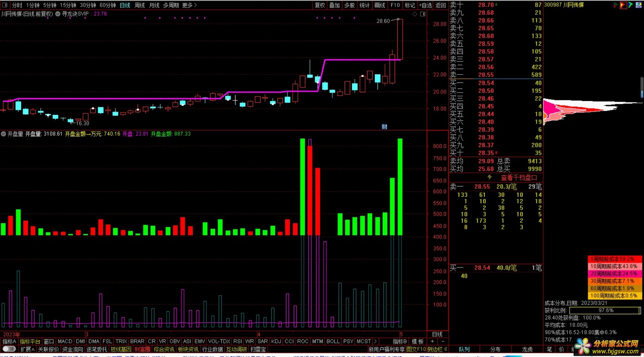Select the 100周期前成本 yellow swatch
Screen dimensions: 644x357
pyautogui.click(x=615, y=296)
